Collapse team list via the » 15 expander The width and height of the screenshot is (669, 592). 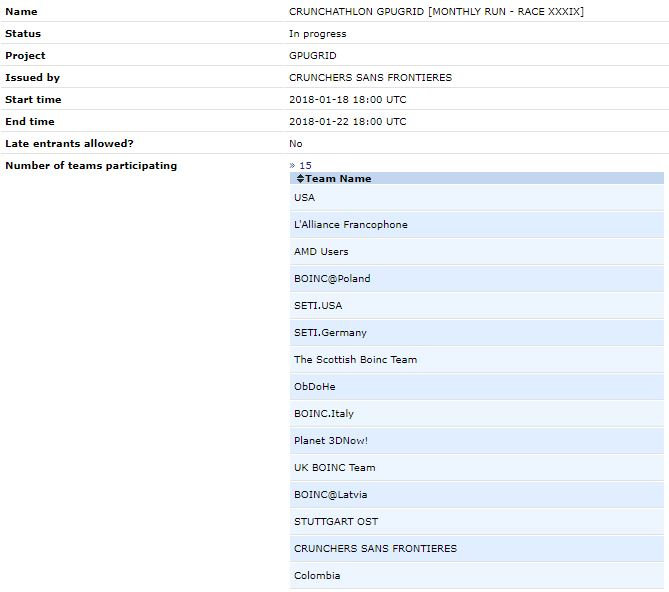coord(300,165)
